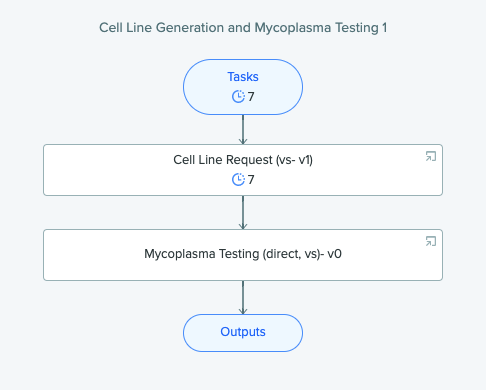Click Cell Line Request label text
This screenshot has height=390, width=486.
pyautogui.click(x=243, y=160)
